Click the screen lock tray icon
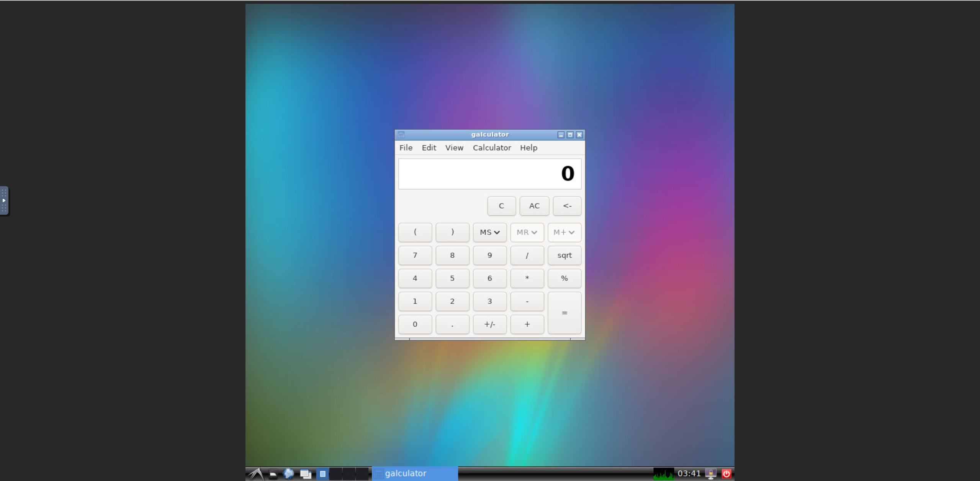This screenshot has height=481, width=980. pyautogui.click(x=711, y=474)
